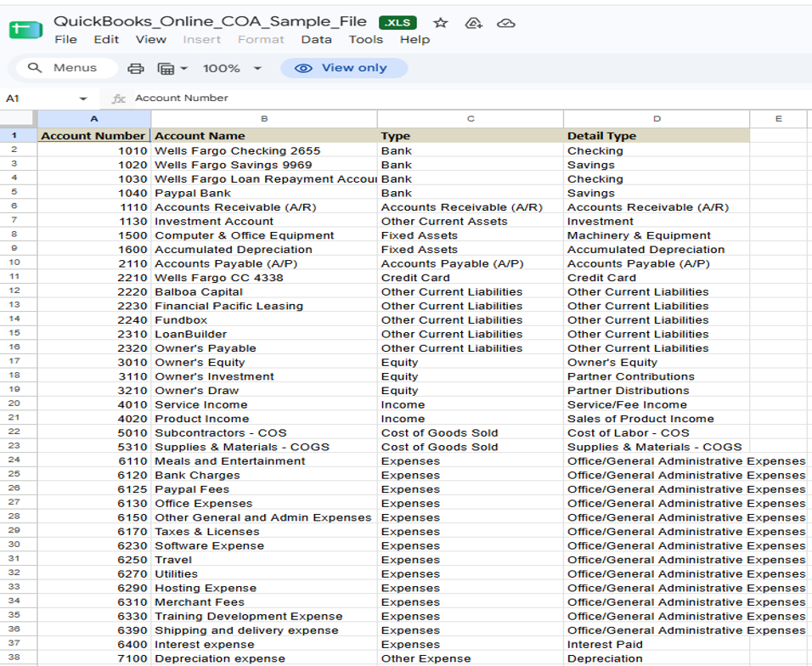812x666 pixels.
Task: Click the document title QuickBooks_Online_COA_Sample_File
Action: click(210, 21)
